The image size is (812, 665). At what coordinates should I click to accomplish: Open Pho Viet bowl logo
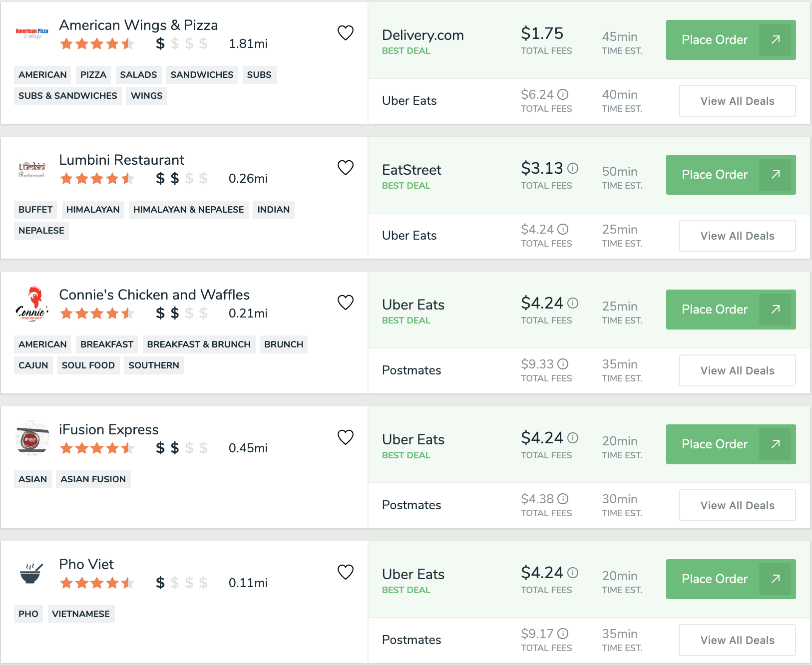click(x=31, y=574)
